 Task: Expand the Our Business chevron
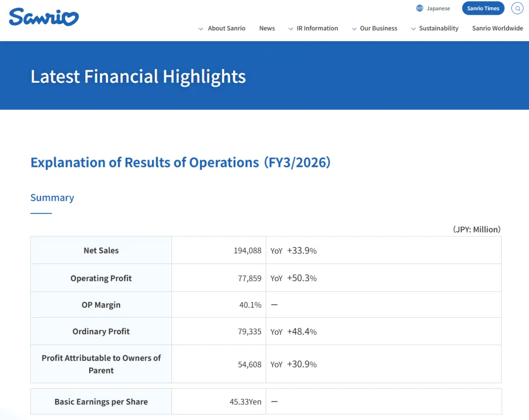354,29
